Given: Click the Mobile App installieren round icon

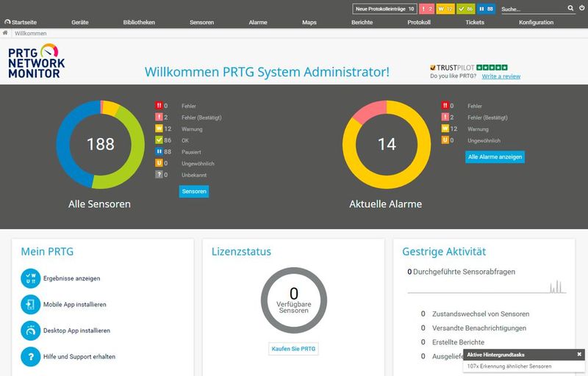Looking at the screenshot, I should click(30, 305).
